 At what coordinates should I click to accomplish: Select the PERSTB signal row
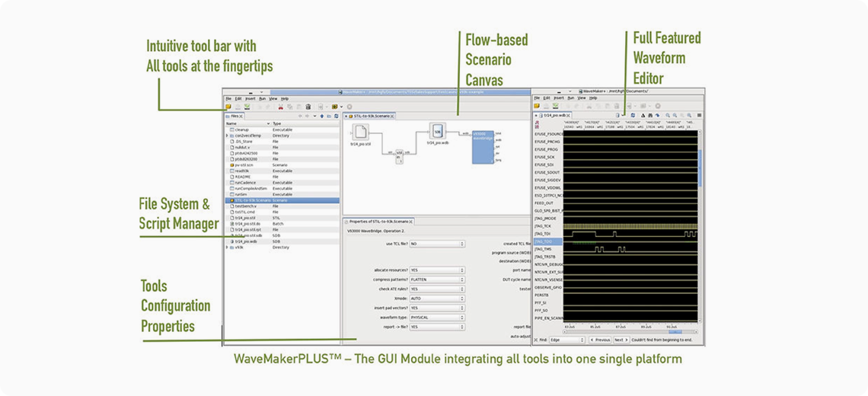548,295
